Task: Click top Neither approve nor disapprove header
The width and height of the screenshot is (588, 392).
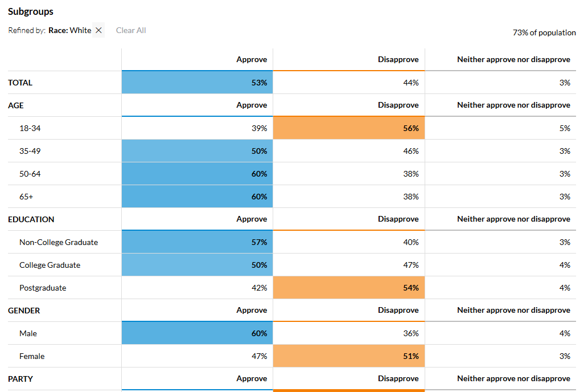Action: click(x=513, y=59)
